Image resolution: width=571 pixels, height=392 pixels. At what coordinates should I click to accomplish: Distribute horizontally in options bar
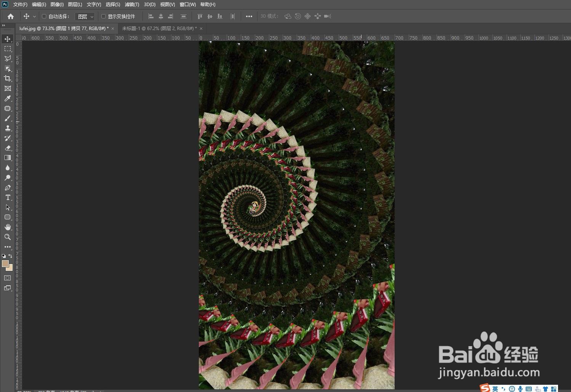click(x=232, y=16)
